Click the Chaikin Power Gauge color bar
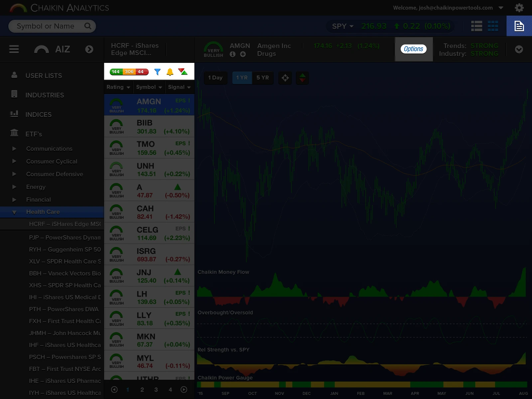 point(362,384)
